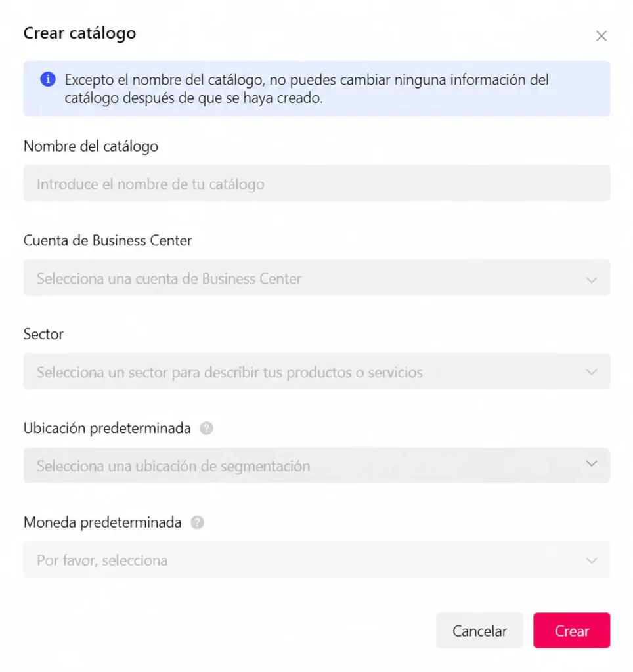
Task: Click chevron in segmentation location field
Action: pos(592,463)
